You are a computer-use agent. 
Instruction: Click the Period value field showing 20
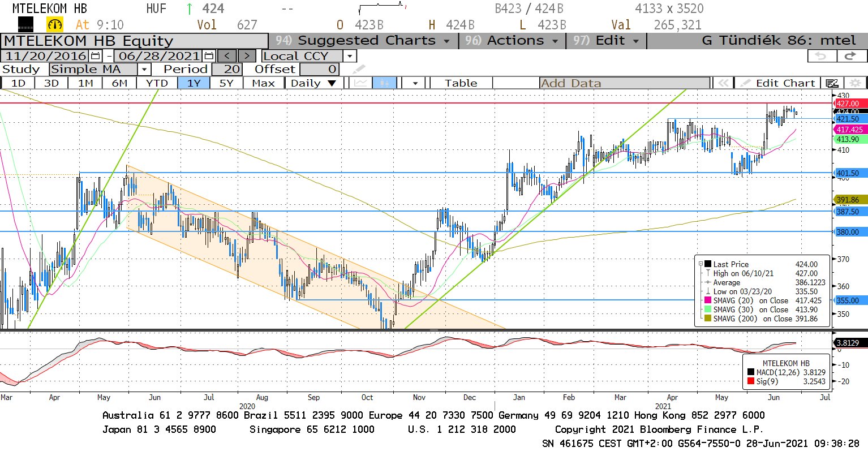227,70
